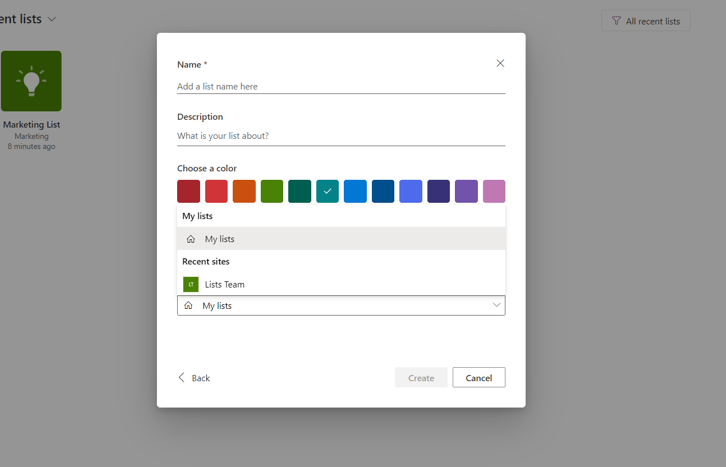Collapse the Save to location dropdown
Screen dimensions: 726x467
[x=496, y=305]
